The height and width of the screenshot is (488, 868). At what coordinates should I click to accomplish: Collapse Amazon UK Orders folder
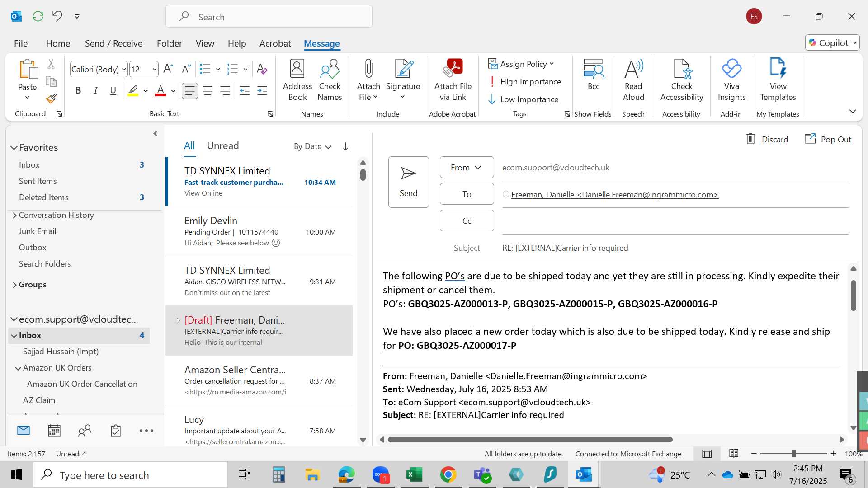click(x=18, y=368)
